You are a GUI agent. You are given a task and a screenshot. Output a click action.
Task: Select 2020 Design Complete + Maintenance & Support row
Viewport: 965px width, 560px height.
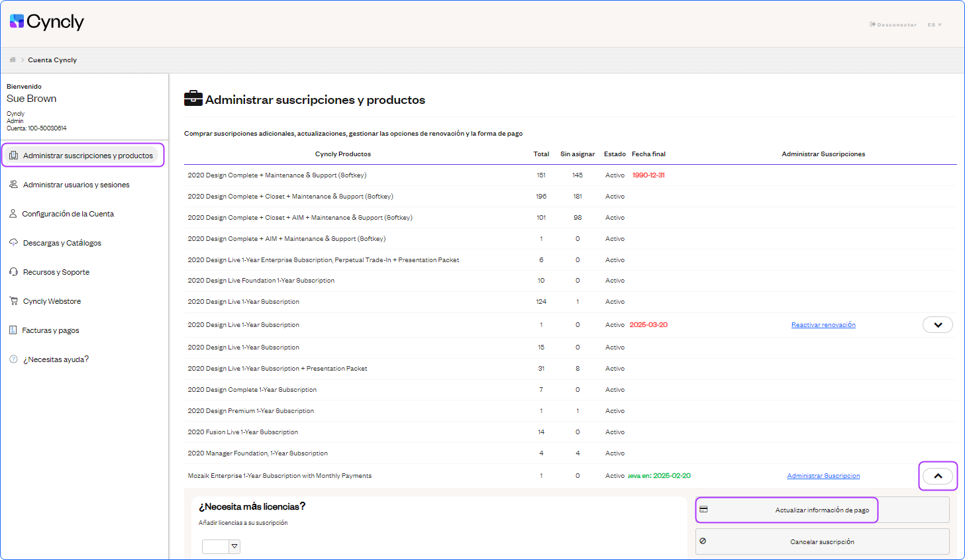pos(570,175)
